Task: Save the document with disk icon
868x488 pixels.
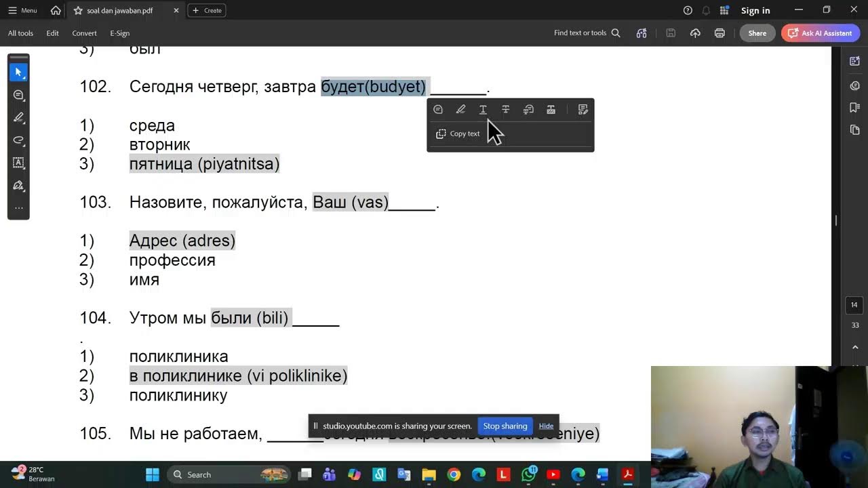Action: pos(670,33)
